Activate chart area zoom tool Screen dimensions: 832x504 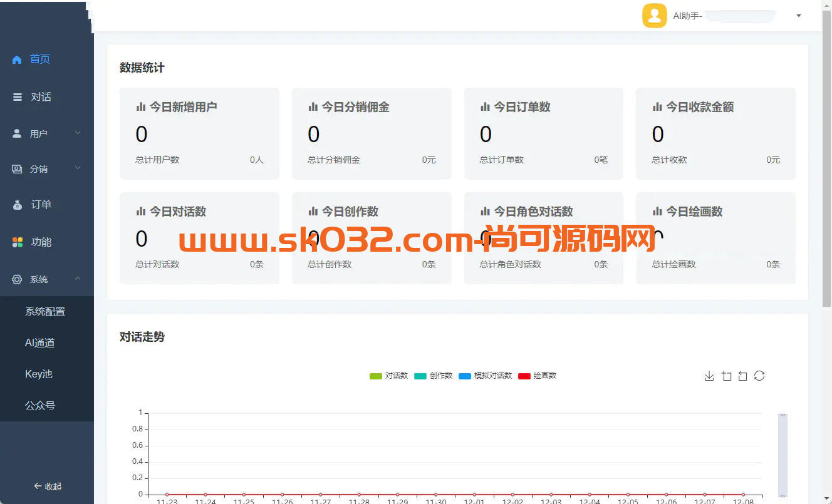coord(726,376)
